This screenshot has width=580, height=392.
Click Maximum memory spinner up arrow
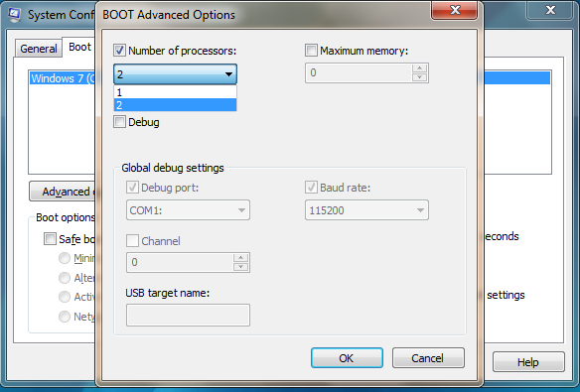tap(419, 68)
